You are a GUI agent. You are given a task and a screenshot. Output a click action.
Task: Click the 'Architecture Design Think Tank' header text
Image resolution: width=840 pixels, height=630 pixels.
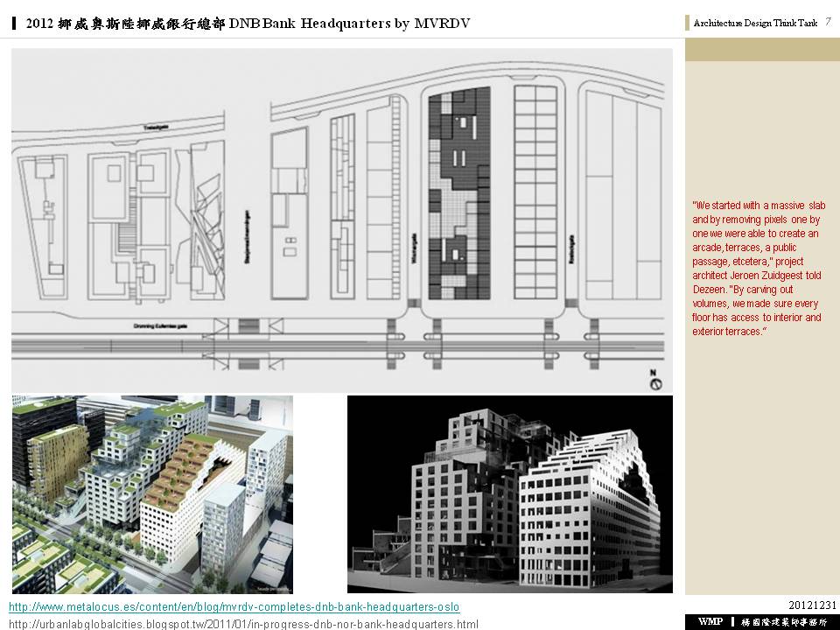click(754, 24)
